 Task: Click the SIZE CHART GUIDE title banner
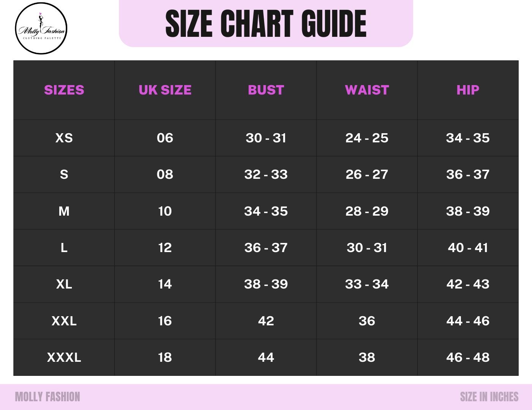pyautogui.click(x=266, y=24)
